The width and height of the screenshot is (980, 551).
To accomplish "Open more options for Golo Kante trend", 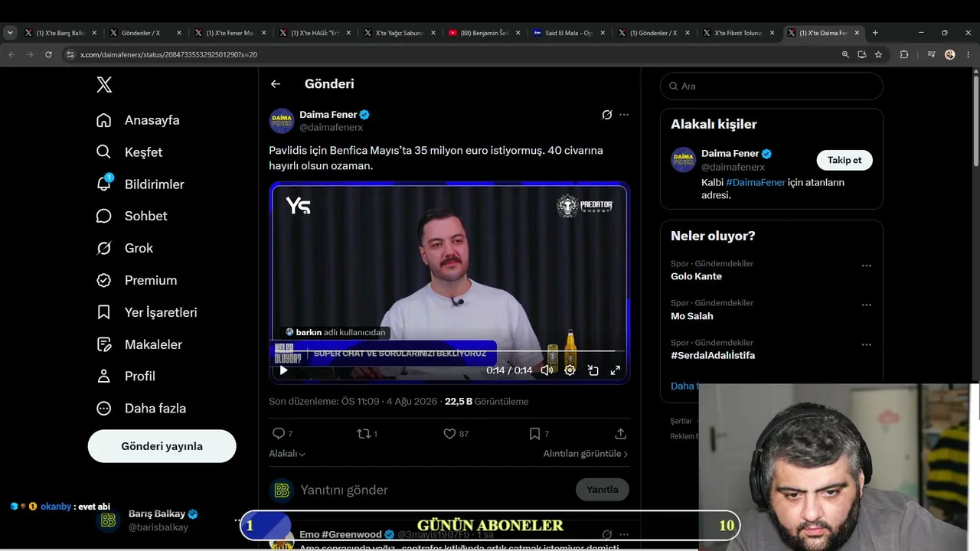I will [x=867, y=266].
